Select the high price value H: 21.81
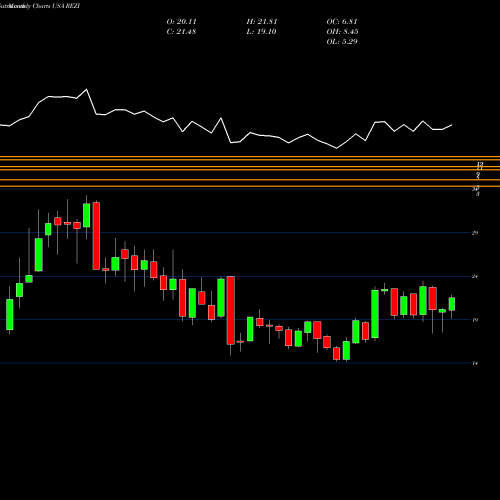The image size is (500, 500). tap(262, 22)
